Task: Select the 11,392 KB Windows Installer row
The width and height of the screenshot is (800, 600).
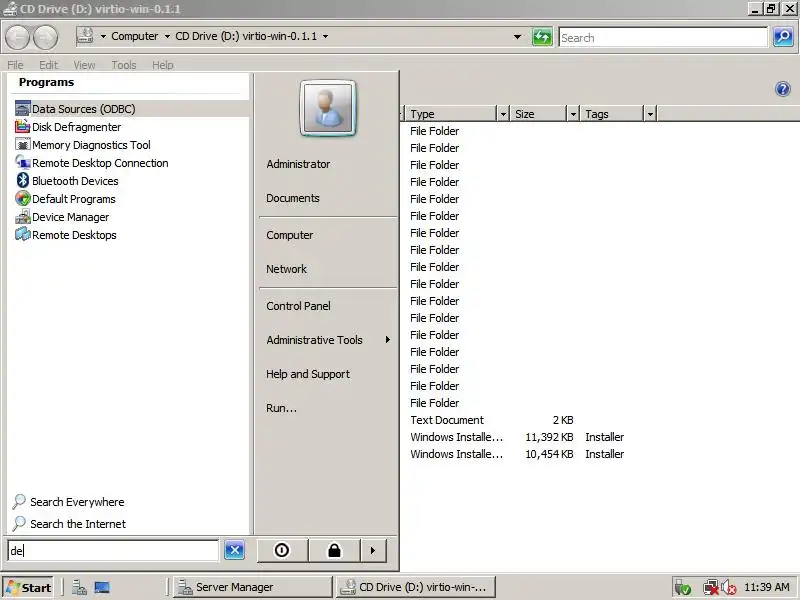Action: (517, 437)
